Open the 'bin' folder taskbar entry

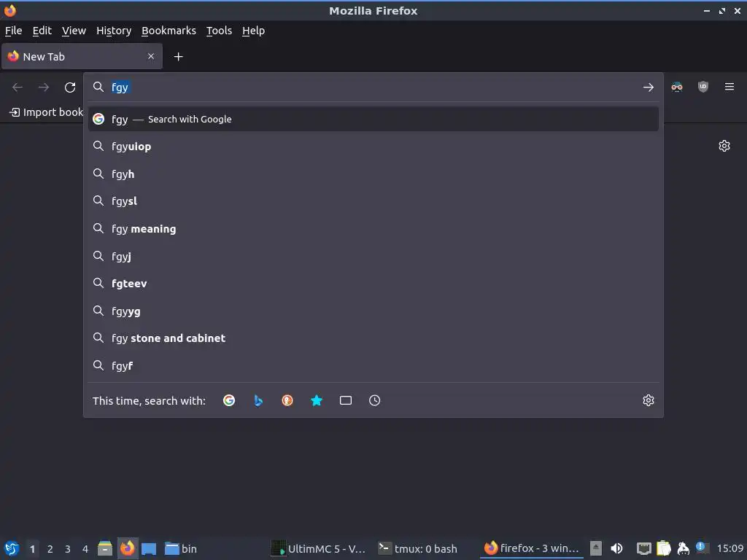tap(181, 548)
